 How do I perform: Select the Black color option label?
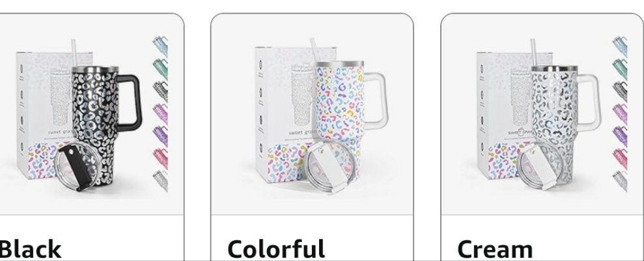click(30, 249)
